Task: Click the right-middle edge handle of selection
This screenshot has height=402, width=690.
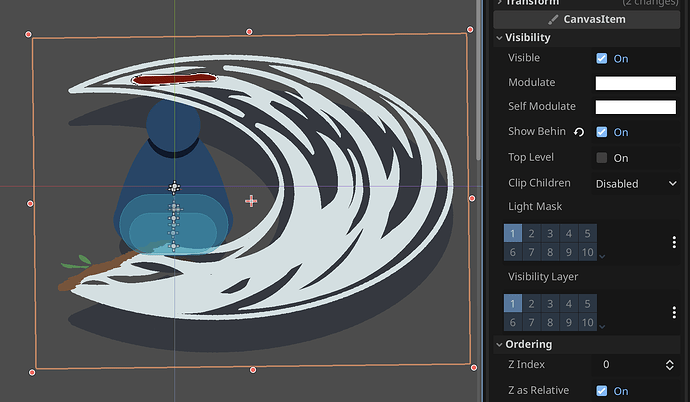Action: click(x=472, y=199)
